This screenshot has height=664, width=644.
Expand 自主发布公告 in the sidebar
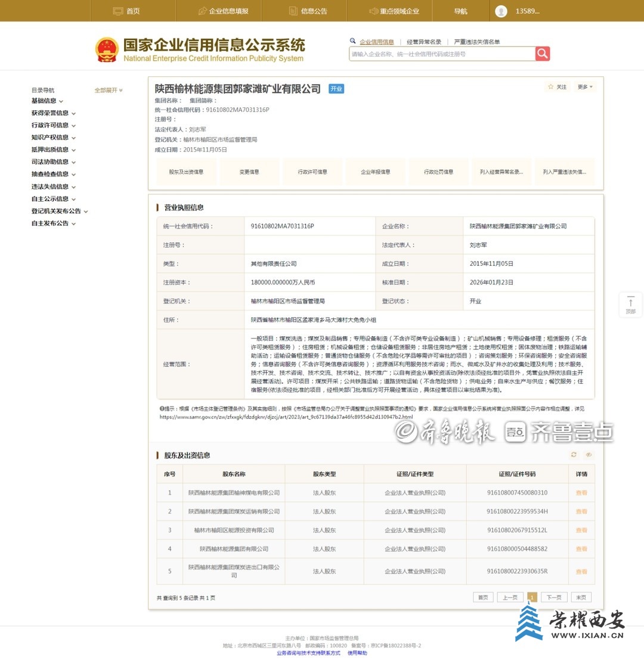coord(54,224)
